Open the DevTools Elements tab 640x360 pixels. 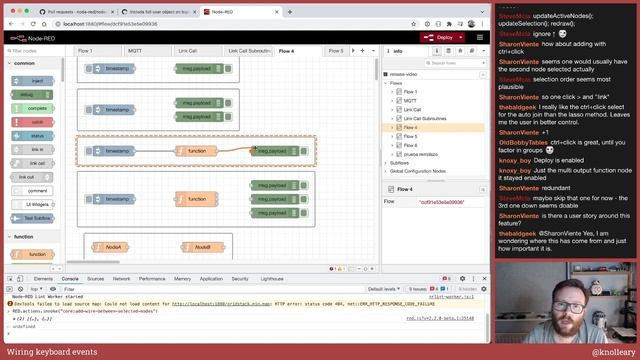(43, 279)
